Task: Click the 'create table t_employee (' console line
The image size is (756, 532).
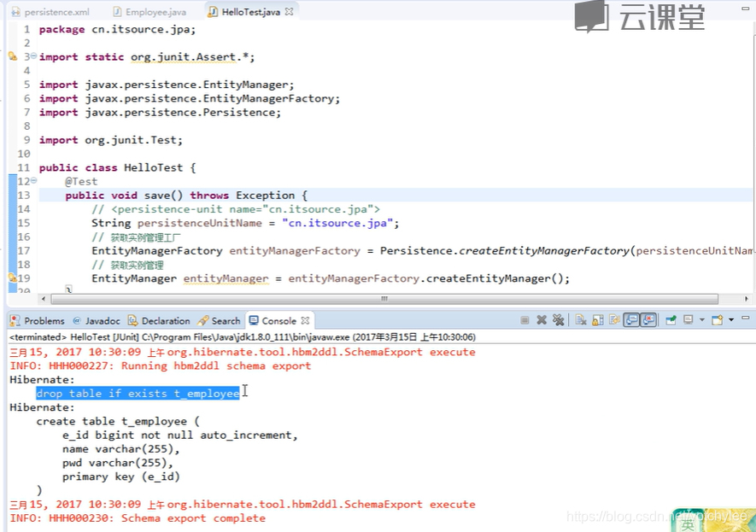Action: tap(118, 421)
